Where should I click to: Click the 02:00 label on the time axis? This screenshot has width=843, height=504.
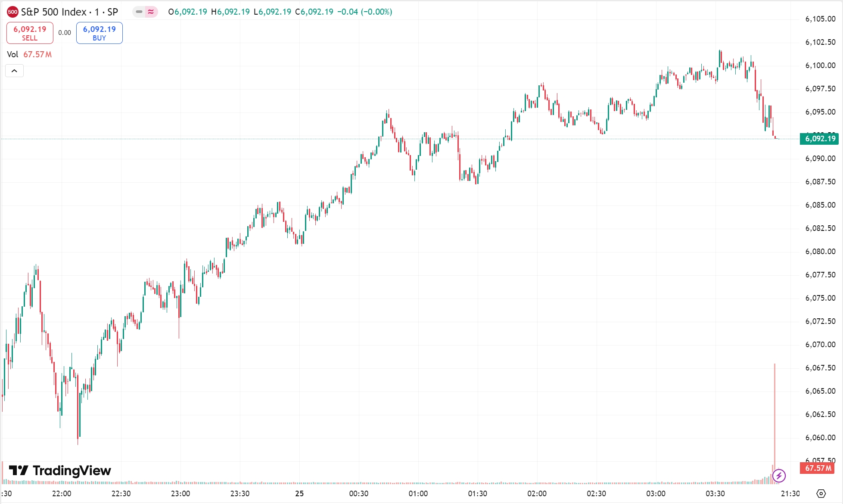coord(537,494)
